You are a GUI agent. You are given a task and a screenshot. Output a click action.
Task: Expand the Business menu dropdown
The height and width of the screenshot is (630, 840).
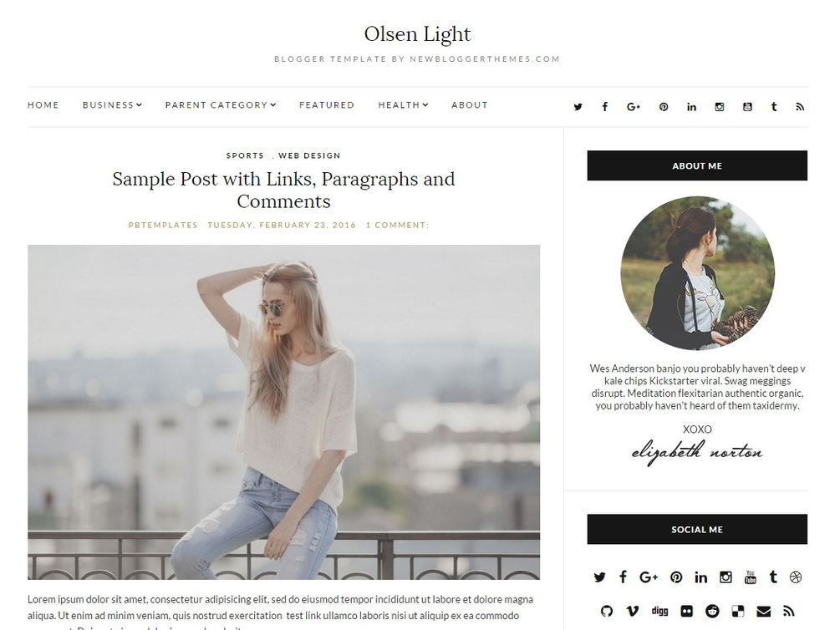pos(112,105)
